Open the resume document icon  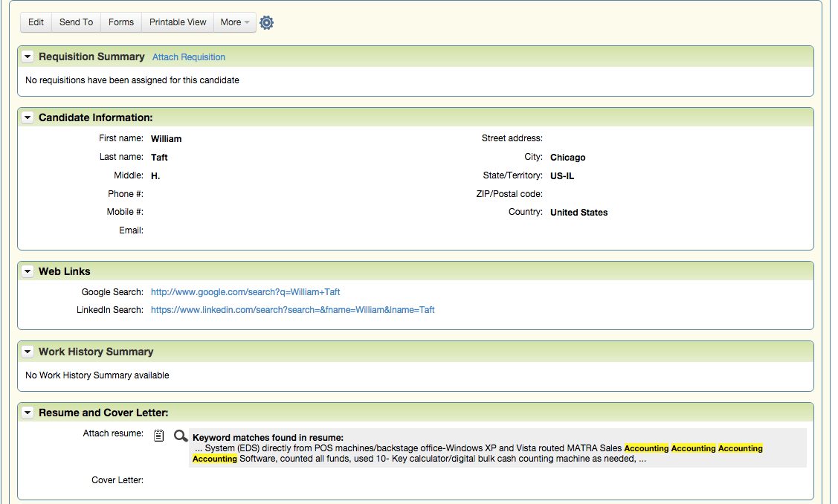159,436
